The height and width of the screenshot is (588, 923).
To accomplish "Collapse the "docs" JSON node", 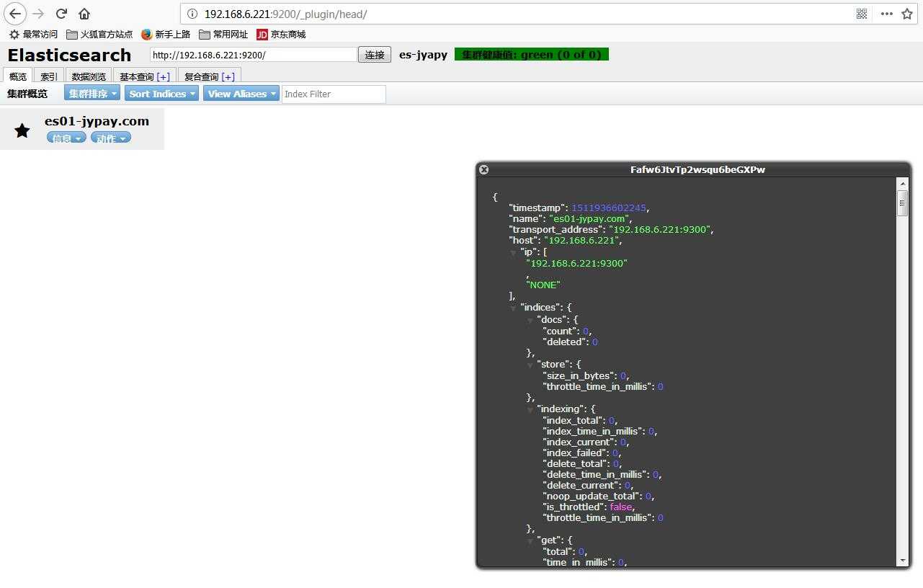I will [530, 320].
